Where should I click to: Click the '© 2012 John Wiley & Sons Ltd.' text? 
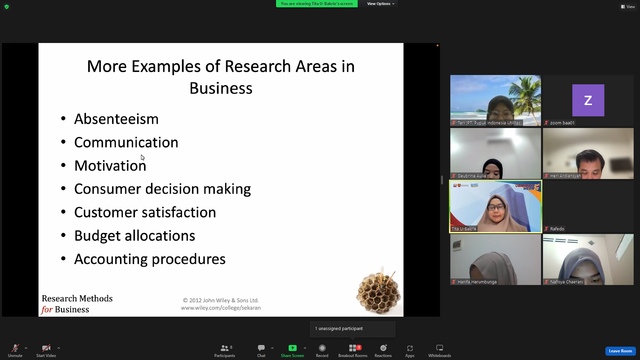[x=221, y=300]
